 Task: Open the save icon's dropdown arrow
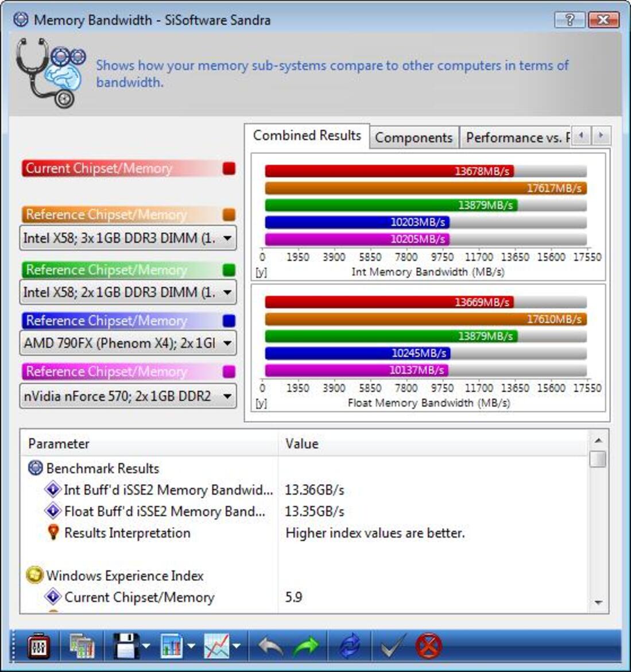pyautogui.click(x=146, y=646)
